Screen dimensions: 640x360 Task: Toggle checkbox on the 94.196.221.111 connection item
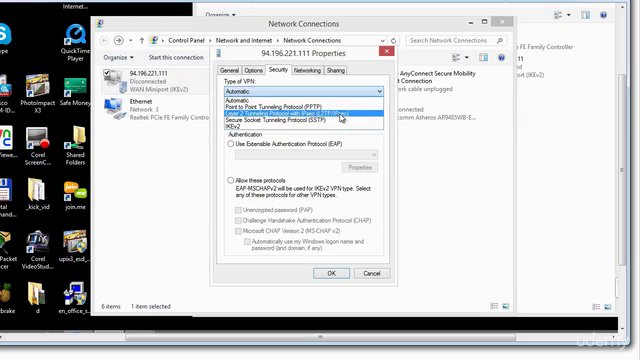[x=107, y=73]
